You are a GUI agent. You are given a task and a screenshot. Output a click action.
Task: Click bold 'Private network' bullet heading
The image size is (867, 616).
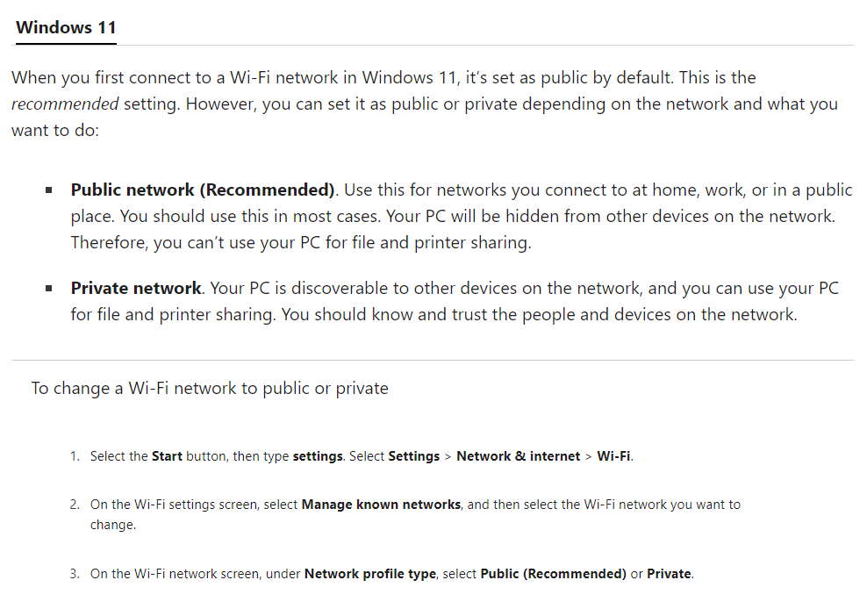(x=136, y=289)
